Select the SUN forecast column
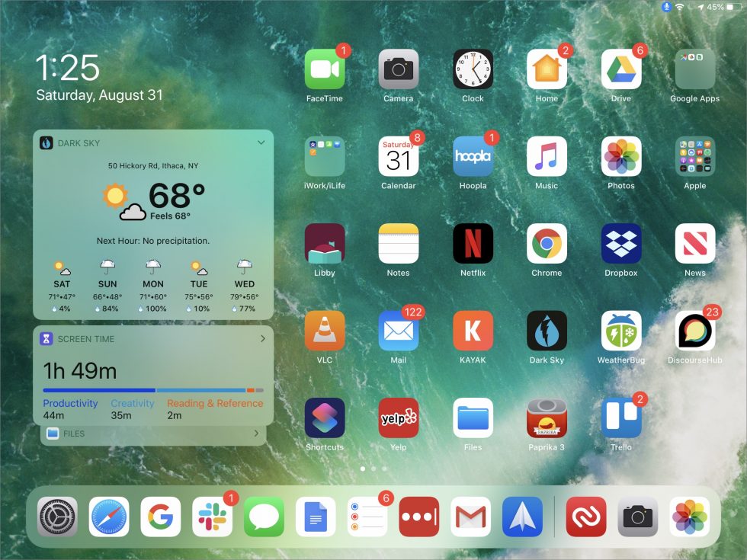Image resolution: width=747 pixels, height=560 pixels. coord(107,286)
